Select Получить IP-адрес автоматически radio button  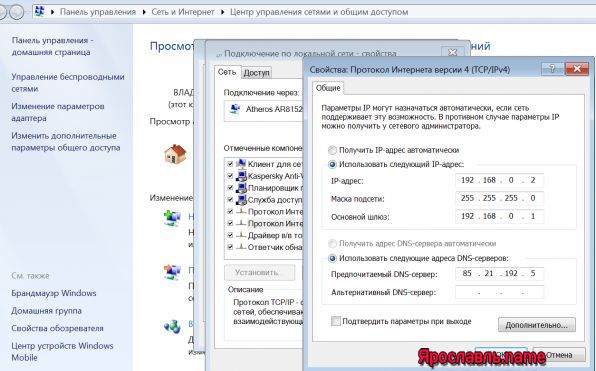[x=332, y=150]
